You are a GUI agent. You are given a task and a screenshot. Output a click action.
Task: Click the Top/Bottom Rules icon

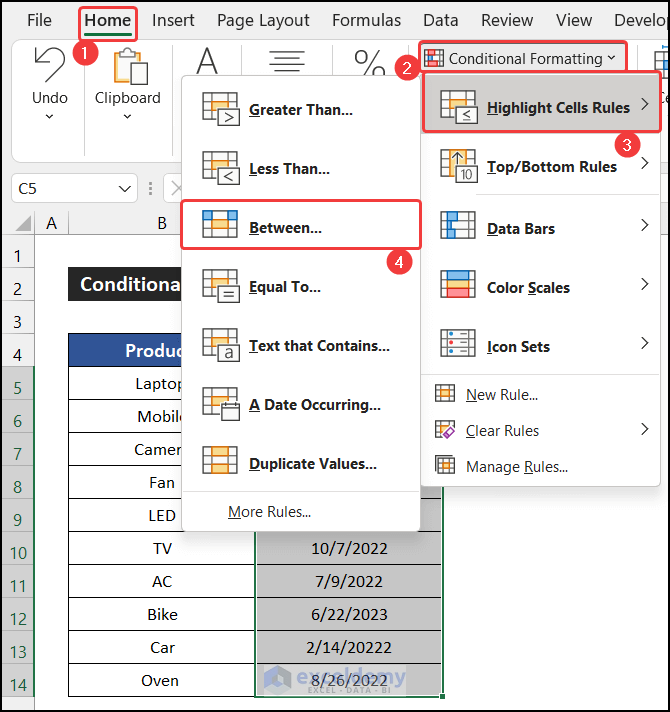coord(458,166)
